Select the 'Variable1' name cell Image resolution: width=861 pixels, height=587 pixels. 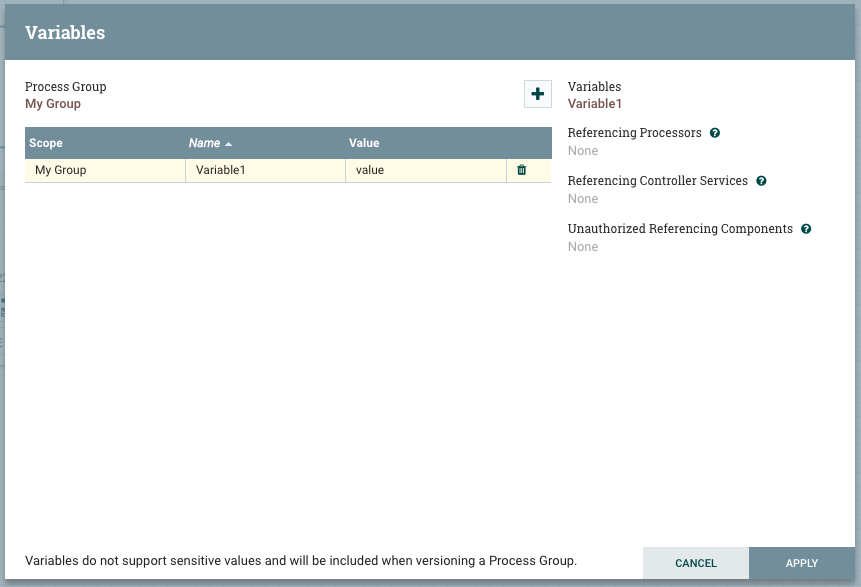coord(265,170)
